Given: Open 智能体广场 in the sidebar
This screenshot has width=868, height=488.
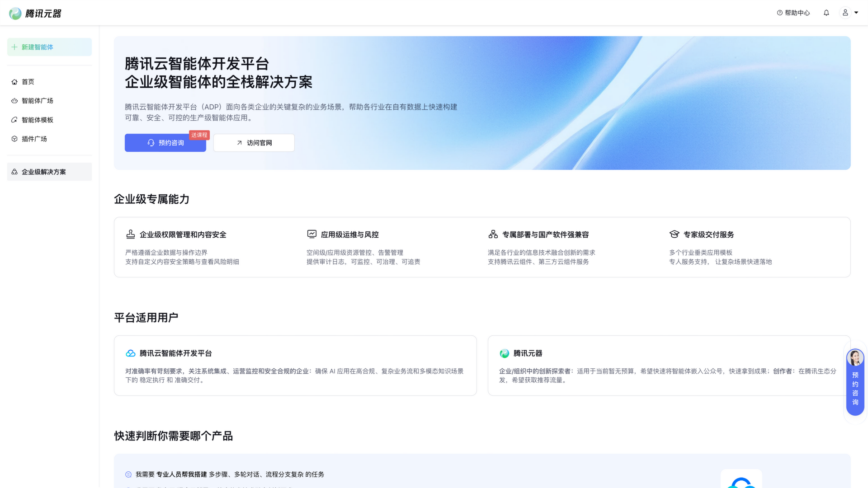Looking at the screenshot, I should 49,101.
